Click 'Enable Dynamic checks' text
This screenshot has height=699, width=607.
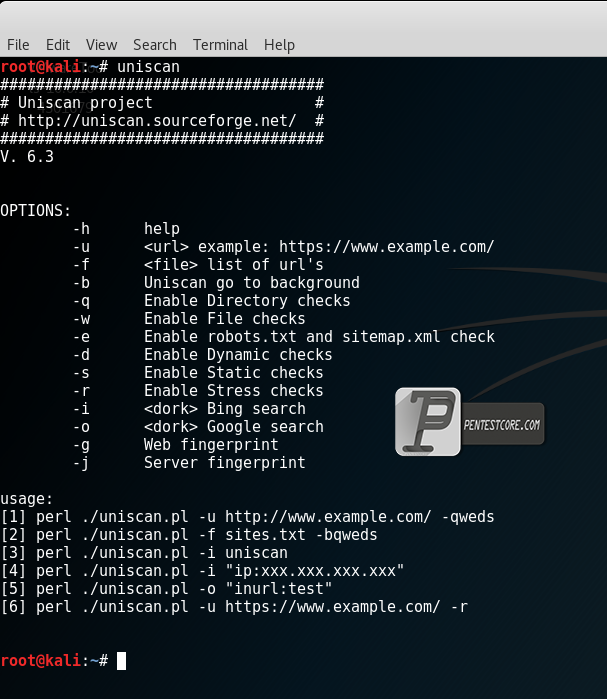click(x=238, y=355)
